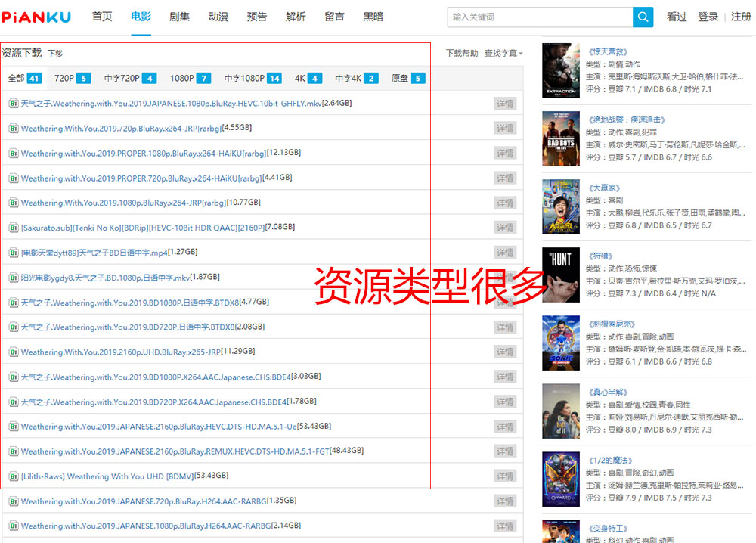Open the 看过 watched link
The image size is (756, 543).
tap(677, 17)
